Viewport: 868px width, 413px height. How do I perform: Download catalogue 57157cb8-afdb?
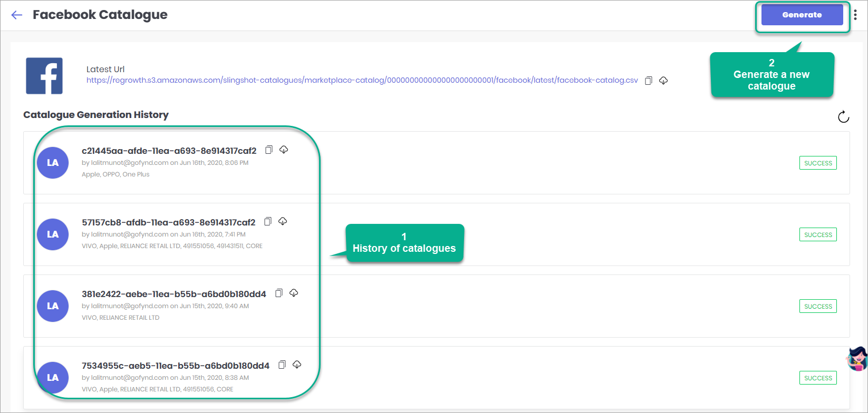(x=283, y=221)
